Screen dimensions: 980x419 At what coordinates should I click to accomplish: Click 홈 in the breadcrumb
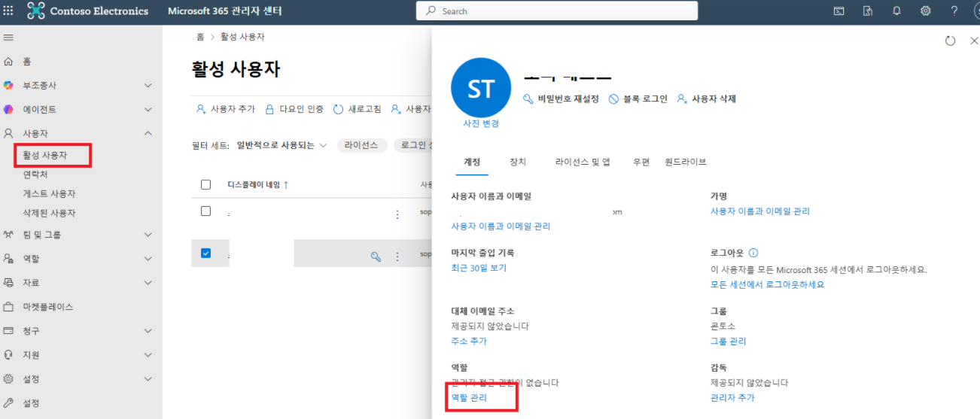click(200, 37)
